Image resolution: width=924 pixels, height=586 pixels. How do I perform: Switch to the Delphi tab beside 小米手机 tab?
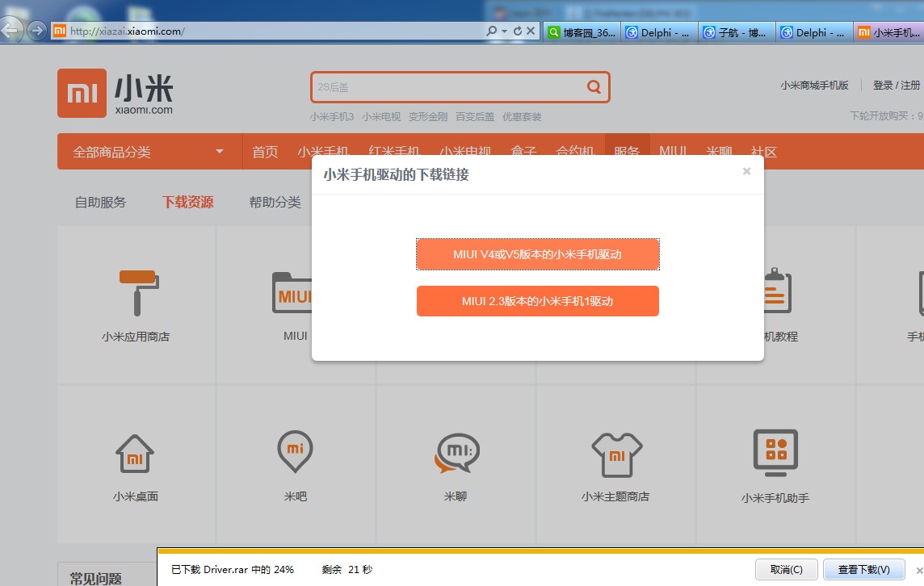pyautogui.click(x=814, y=32)
